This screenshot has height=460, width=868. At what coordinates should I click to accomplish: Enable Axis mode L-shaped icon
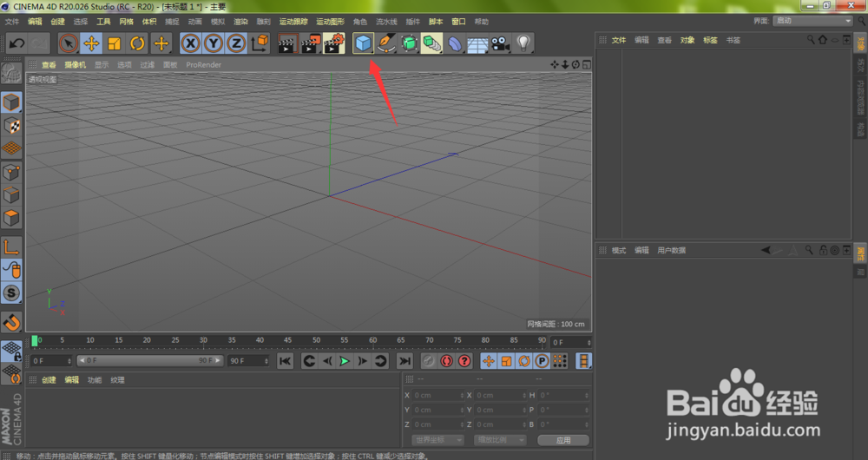11,246
